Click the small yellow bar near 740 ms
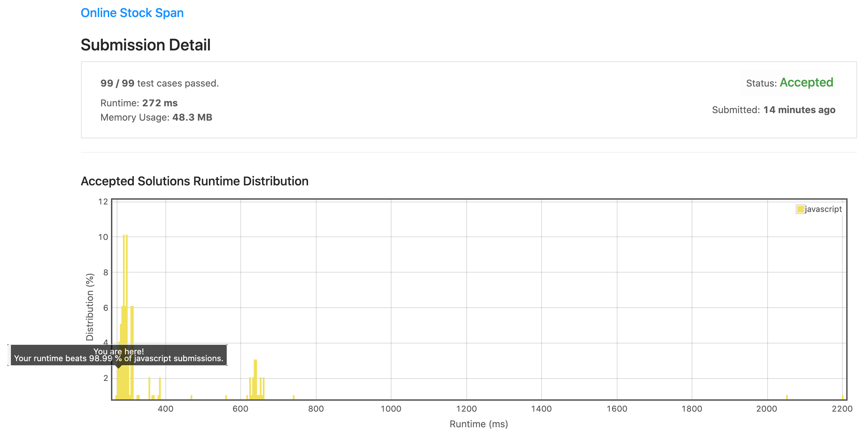Viewport: 868px width, 445px height. tap(293, 397)
